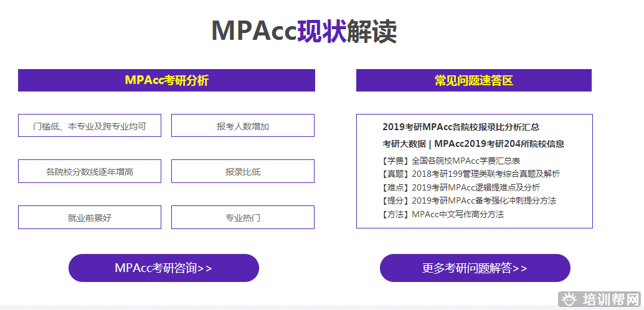This screenshot has width=644, height=310.
Task: Select the 门槛低、本专业及跨专业均可 box
Action: (90, 126)
